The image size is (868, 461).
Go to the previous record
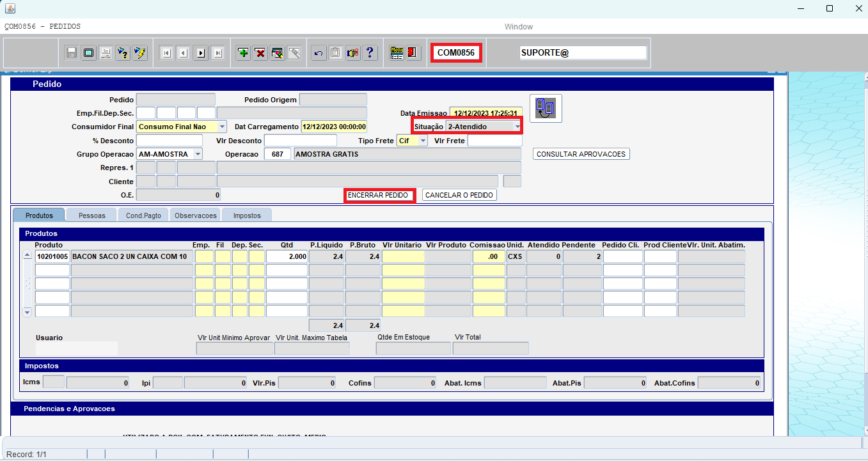pyautogui.click(x=184, y=53)
